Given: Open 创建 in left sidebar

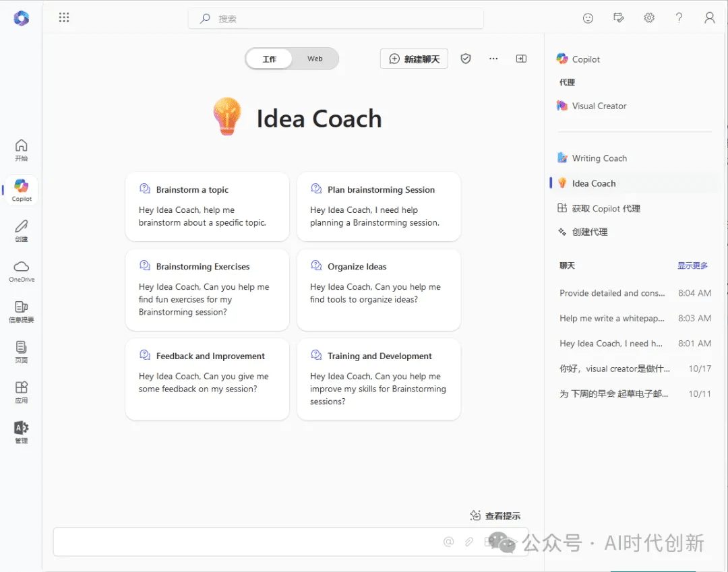Looking at the screenshot, I should click(22, 231).
